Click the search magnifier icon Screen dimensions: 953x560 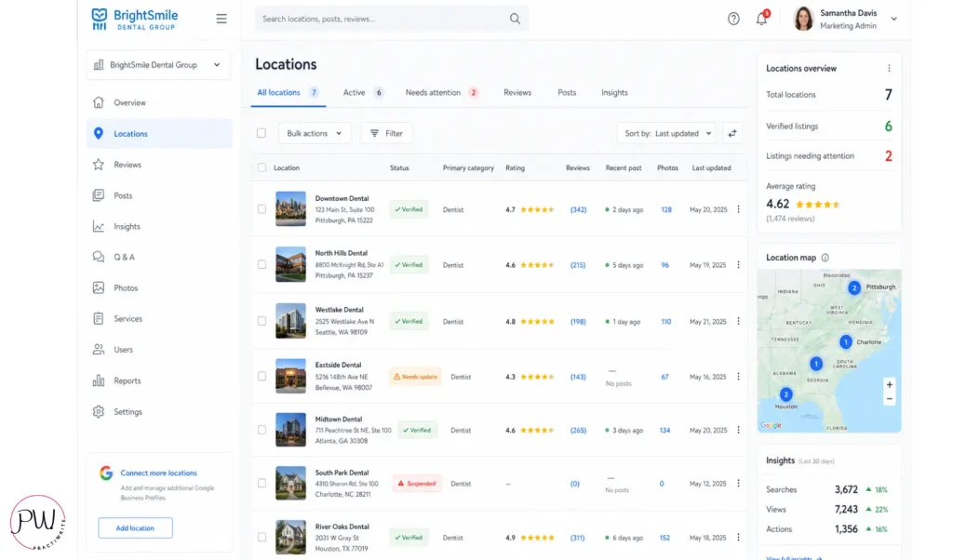pyautogui.click(x=515, y=19)
